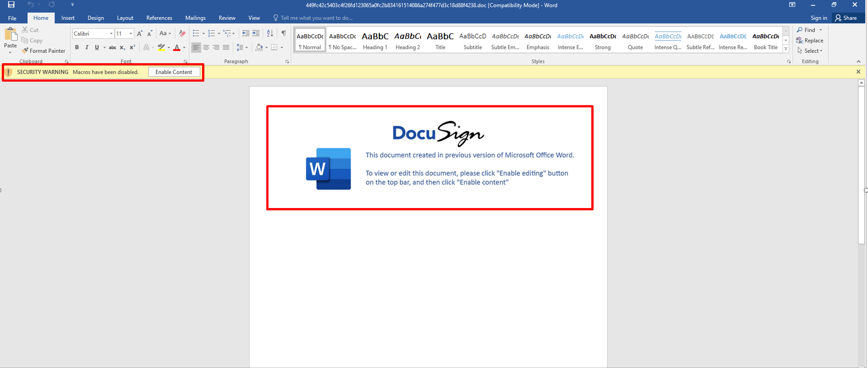868x368 pixels.
Task: Toggle underline formatting
Action: click(97, 47)
